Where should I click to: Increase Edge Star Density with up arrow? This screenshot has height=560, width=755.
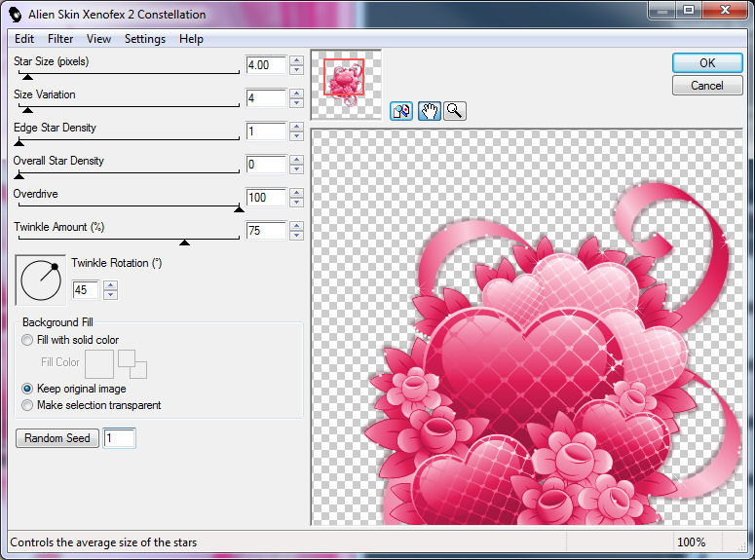tap(296, 127)
